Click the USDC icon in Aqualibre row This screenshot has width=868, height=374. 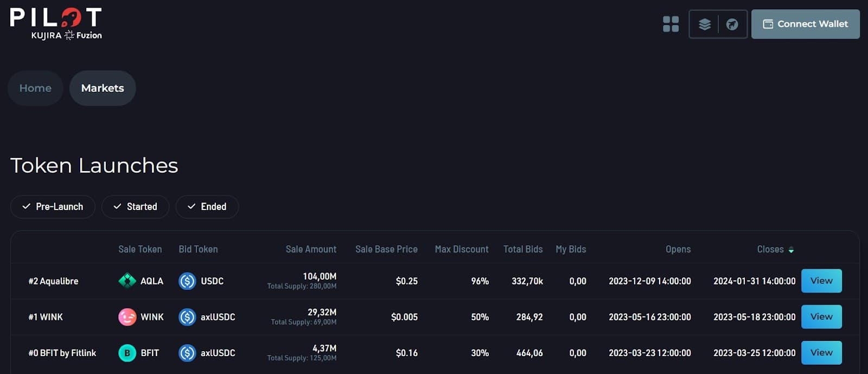coord(187,281)
